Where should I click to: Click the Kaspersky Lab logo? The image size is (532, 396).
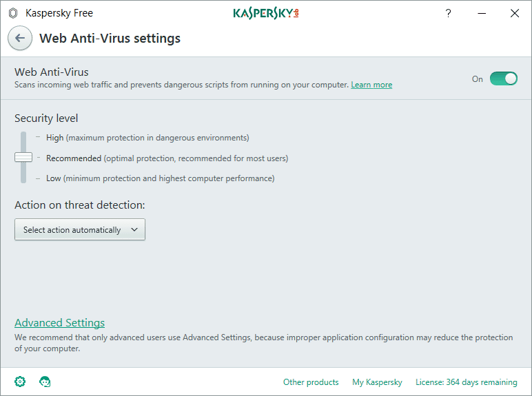click(x=266, y=13)
